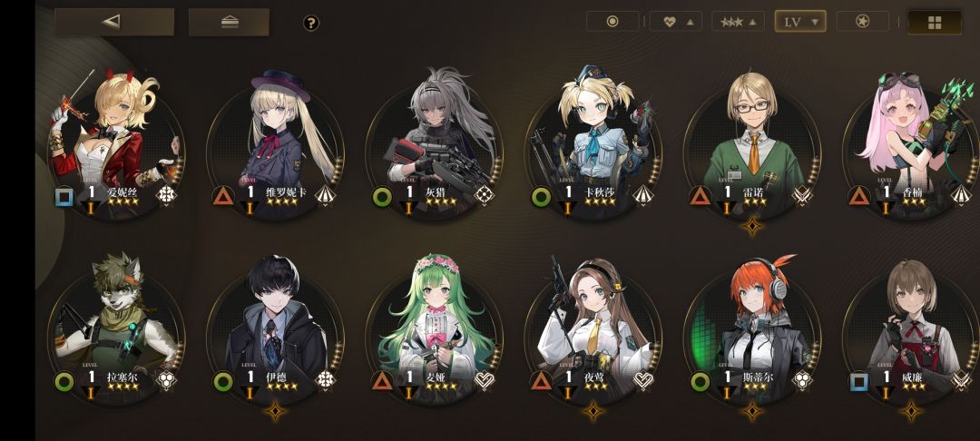The height and width of the screenshot is (441, 980).
Task: Sort by three-star rarity
Action: tap(738, 22)
